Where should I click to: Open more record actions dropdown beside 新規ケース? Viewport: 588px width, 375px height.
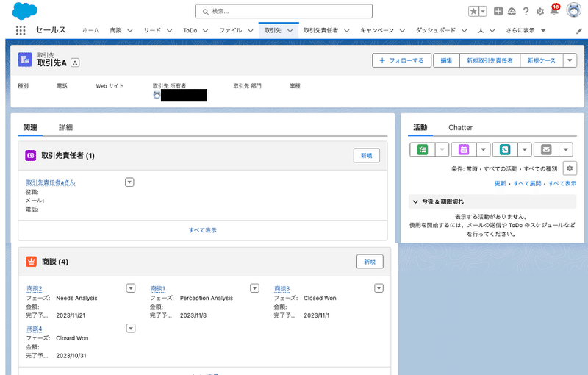(x=570, y=60)
